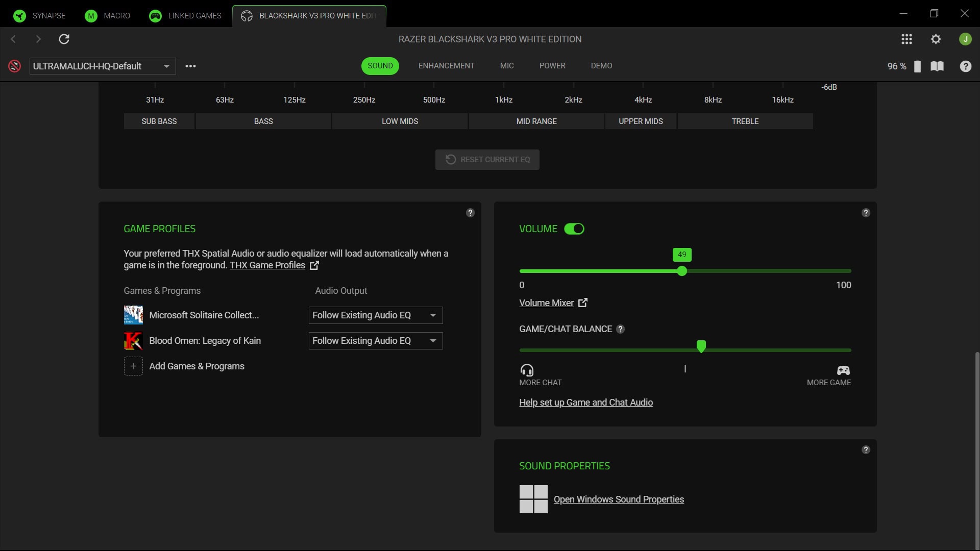This screenshot has height=551, width=980.
Task: Open Help set up Game and Chat Audio
Action: tap(586, 403)
